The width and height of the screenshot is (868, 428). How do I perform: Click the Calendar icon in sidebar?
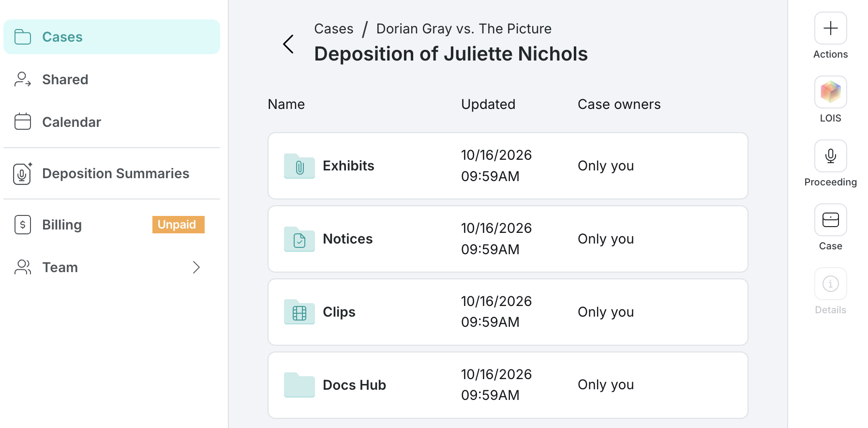(x=23, y=122)
